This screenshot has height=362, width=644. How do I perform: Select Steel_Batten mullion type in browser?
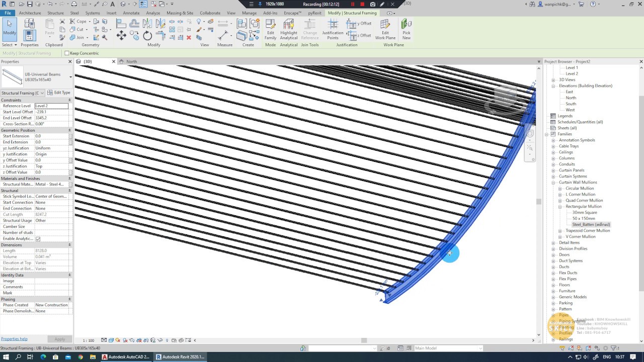[591, 225]
